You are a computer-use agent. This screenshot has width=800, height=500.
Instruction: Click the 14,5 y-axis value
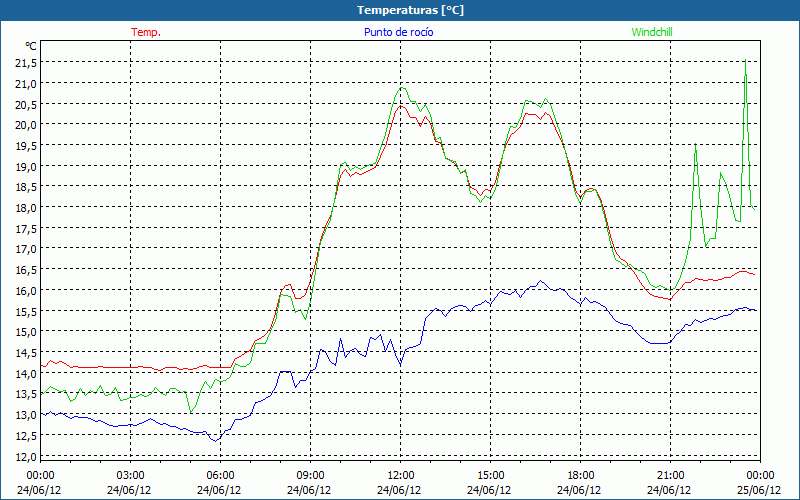(x=27, y=352)
